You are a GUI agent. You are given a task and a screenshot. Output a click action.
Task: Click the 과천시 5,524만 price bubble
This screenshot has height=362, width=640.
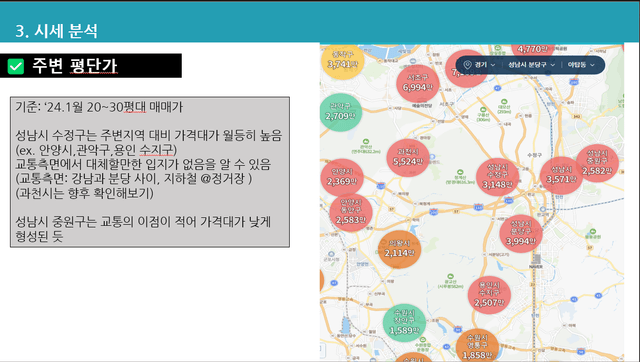[408, 158]
